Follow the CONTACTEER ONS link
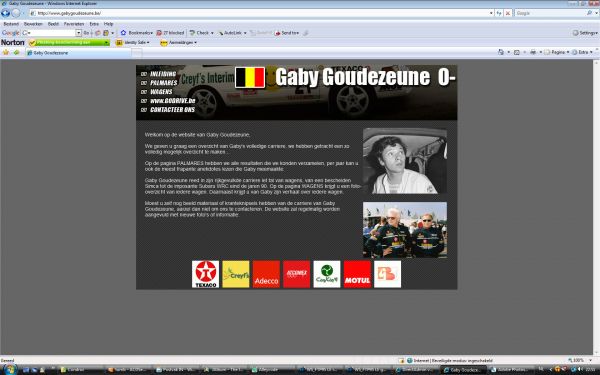 (x=172, y=110)
